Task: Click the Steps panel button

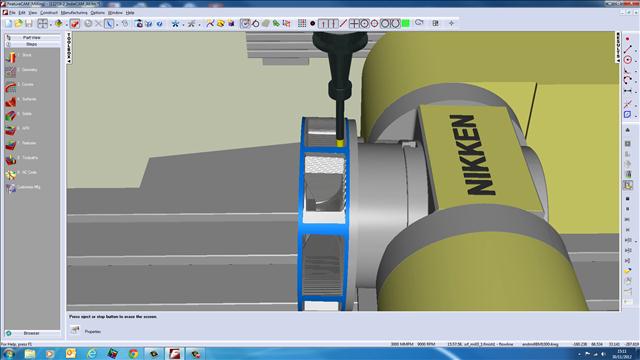Action: (x=32, y=44)
